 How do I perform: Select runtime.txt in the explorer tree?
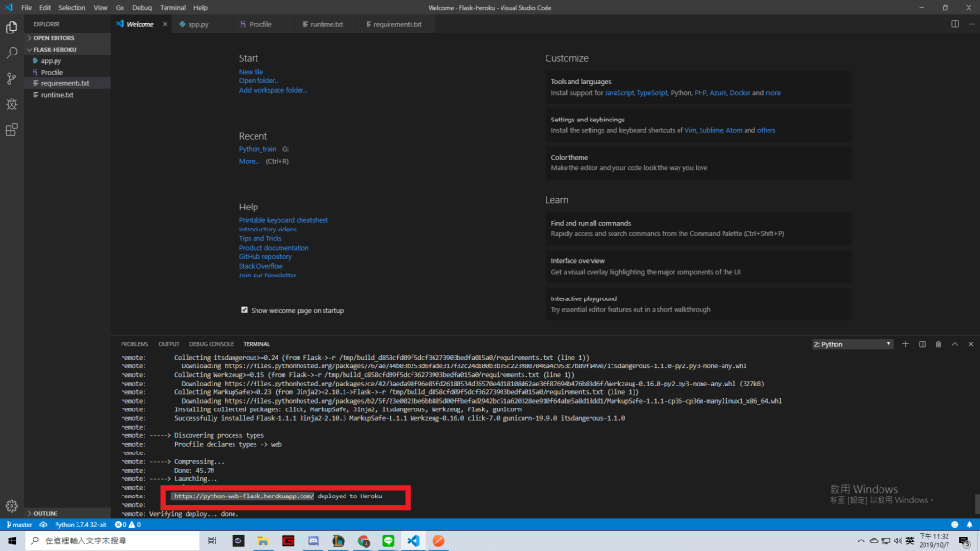pos(68,95)
